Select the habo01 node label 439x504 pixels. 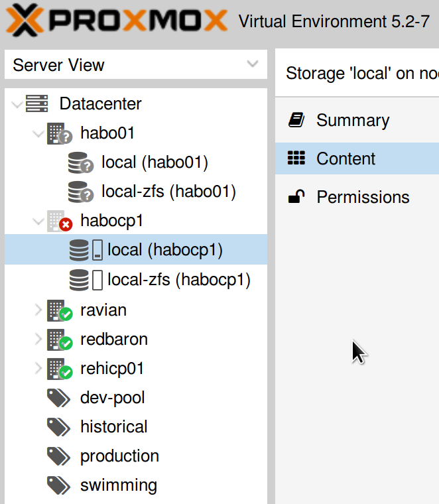tap(107, 133)
